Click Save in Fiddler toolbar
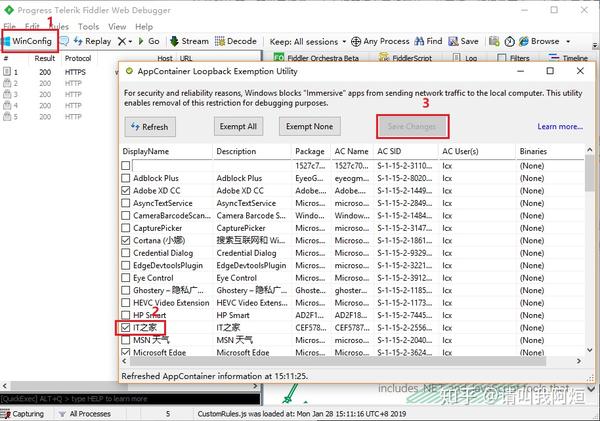 click(x=463, y=41)
